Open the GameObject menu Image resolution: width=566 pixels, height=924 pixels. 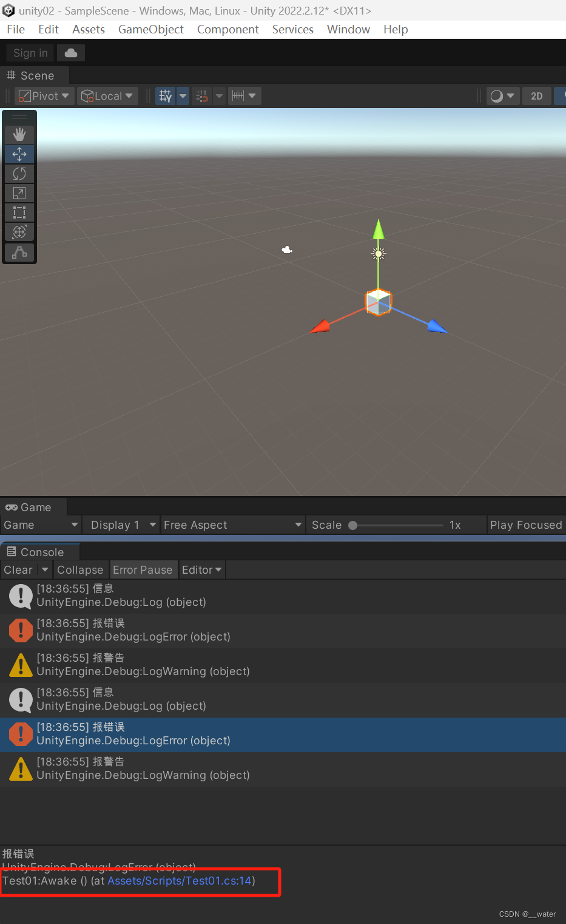pos(150,29)
